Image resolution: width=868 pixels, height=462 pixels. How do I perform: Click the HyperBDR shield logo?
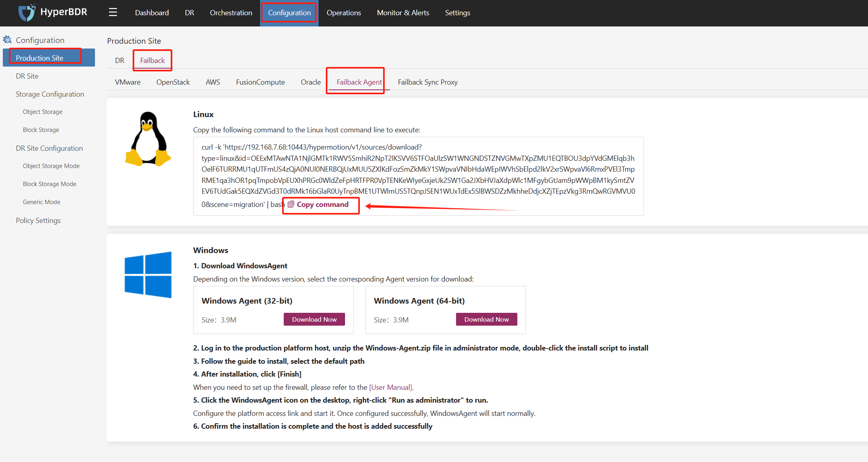click(27, 12)
